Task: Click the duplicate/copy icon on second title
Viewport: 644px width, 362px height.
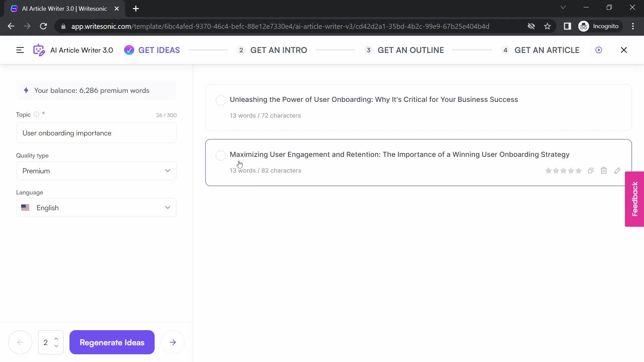Action: [x=590, y=170]
